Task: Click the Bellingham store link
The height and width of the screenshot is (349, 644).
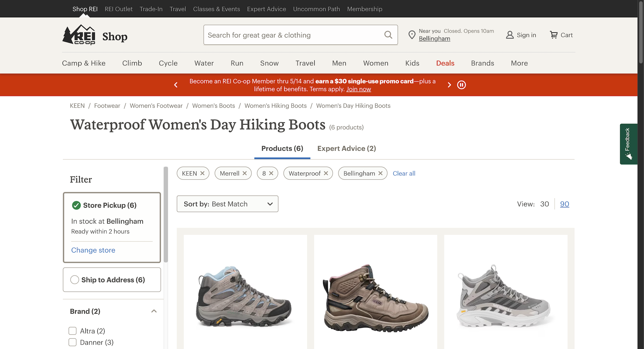Action: 434,39
